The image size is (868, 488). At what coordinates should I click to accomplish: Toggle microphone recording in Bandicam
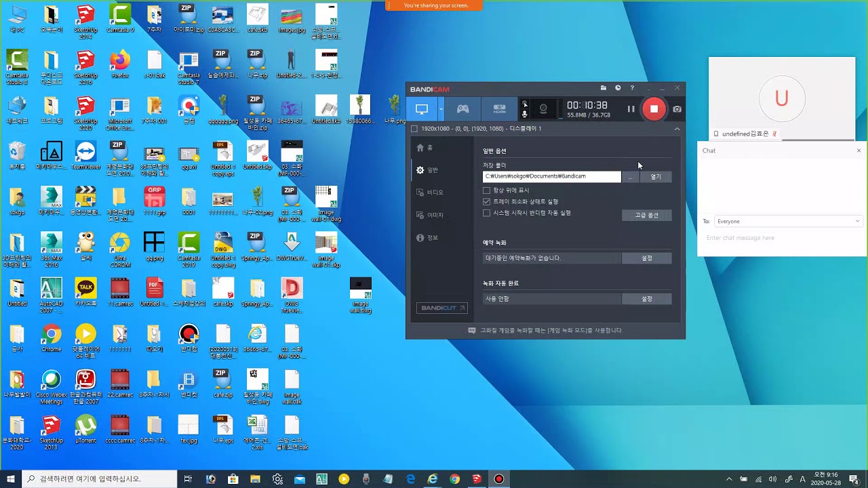click(x=524, y=114)
